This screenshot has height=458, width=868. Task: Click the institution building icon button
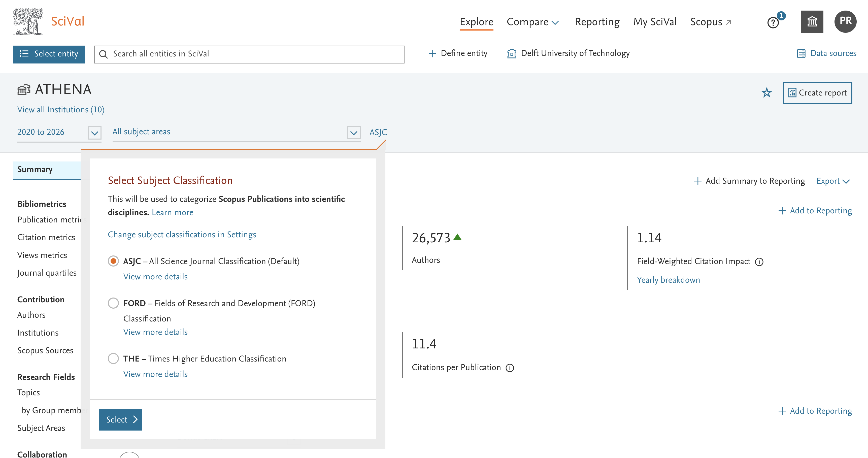(x=812, y=22)
